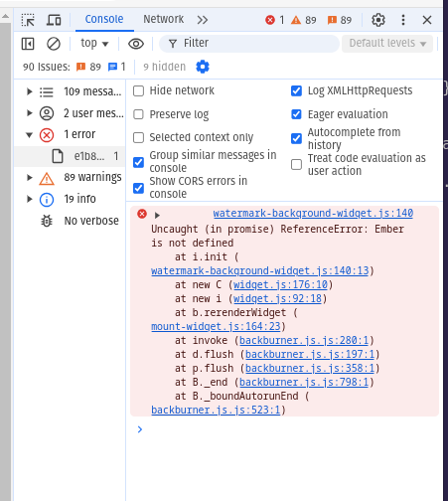Click the warning triangle icon in sidebar
The width and height of the screenshot is (448, 501).
pos(47,178)
